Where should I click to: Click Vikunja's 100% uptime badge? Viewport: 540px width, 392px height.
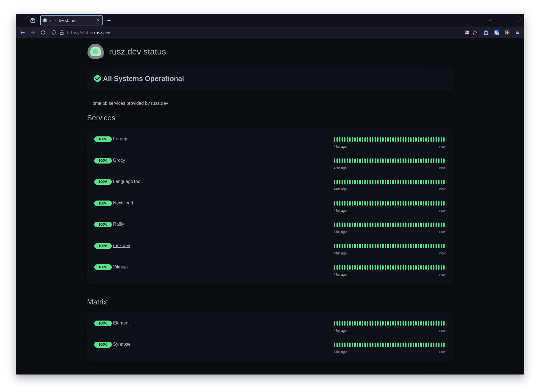point(103,267)
